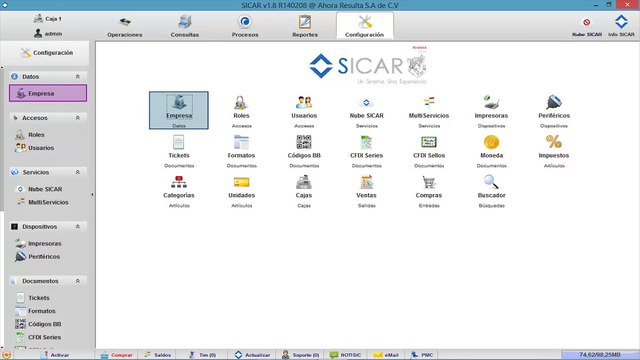This screenshot has height=360, width=640.
Task: Click the Configuración header in sidebar
Action: tap(47, 53)
